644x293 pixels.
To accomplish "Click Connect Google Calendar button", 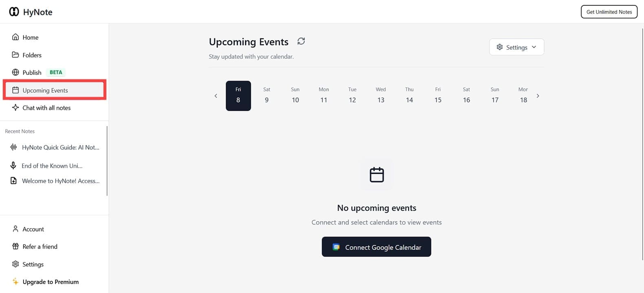I will (x=376, y=247).
